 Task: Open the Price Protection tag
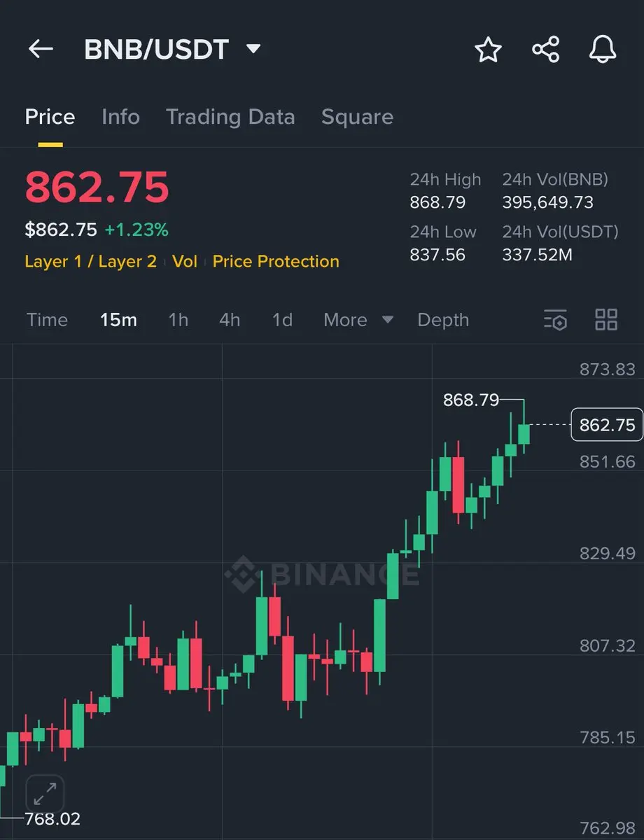(x=276, y=261)
